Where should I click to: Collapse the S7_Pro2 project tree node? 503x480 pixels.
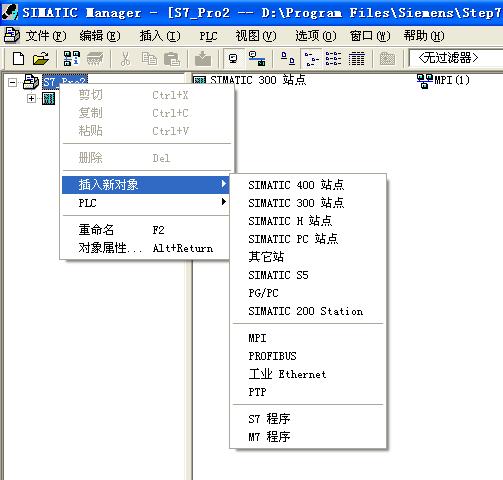(x=12, y=82)
